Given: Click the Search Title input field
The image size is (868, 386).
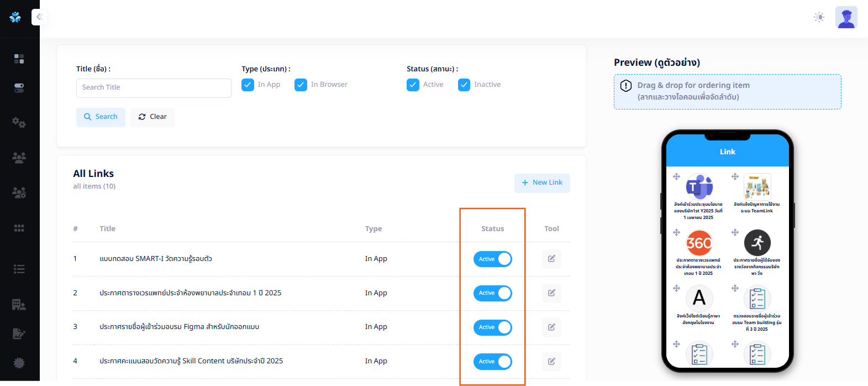Looking at the screenshot, I should [x=154, y=88].
